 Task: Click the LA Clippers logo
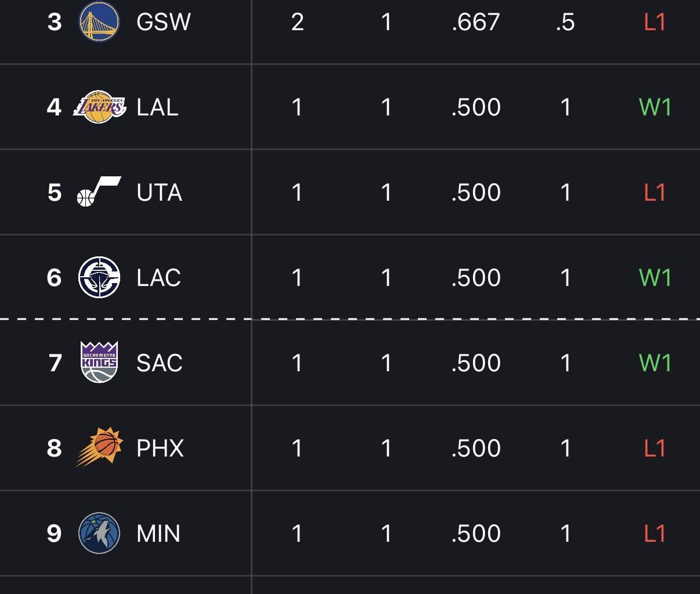coord(100,277)
